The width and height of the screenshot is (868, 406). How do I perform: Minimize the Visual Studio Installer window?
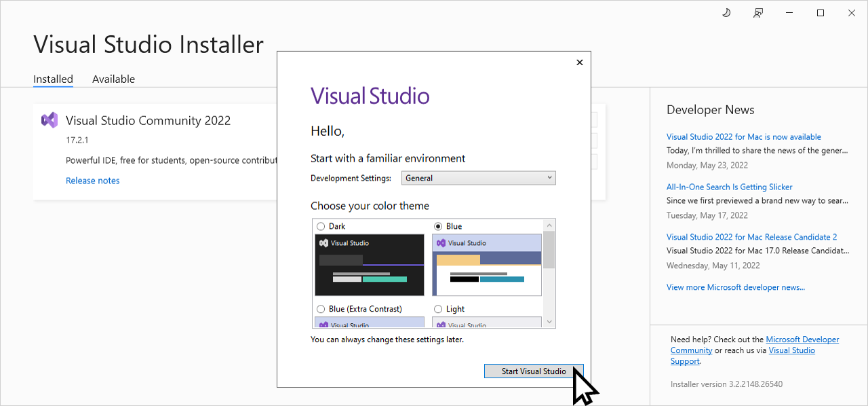pos(789,13)
